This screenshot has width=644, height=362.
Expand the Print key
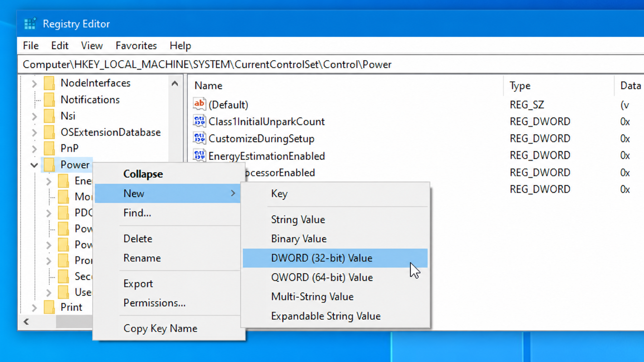[x=34, y=308]
